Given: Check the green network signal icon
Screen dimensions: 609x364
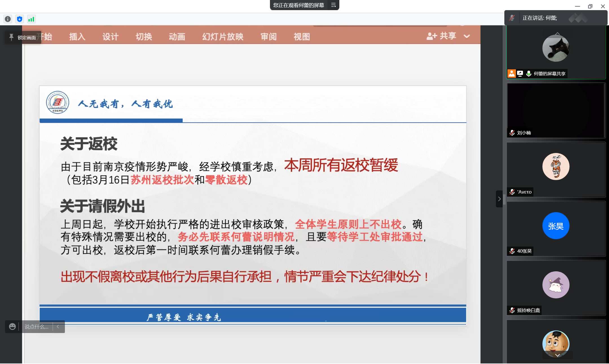Looking at the screenshot, I should [x=31, y=19].
